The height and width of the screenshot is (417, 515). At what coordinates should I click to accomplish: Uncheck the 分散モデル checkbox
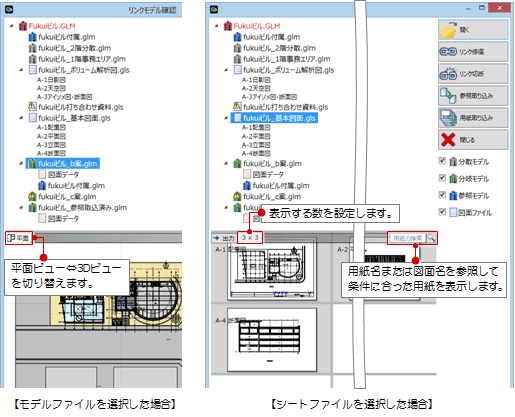(442, 161)
